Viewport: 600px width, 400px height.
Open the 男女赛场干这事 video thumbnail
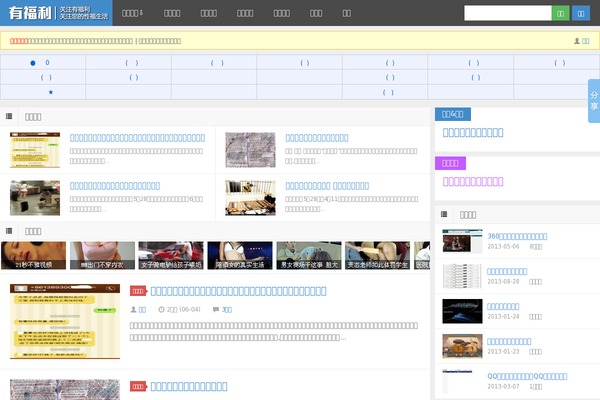309,255
